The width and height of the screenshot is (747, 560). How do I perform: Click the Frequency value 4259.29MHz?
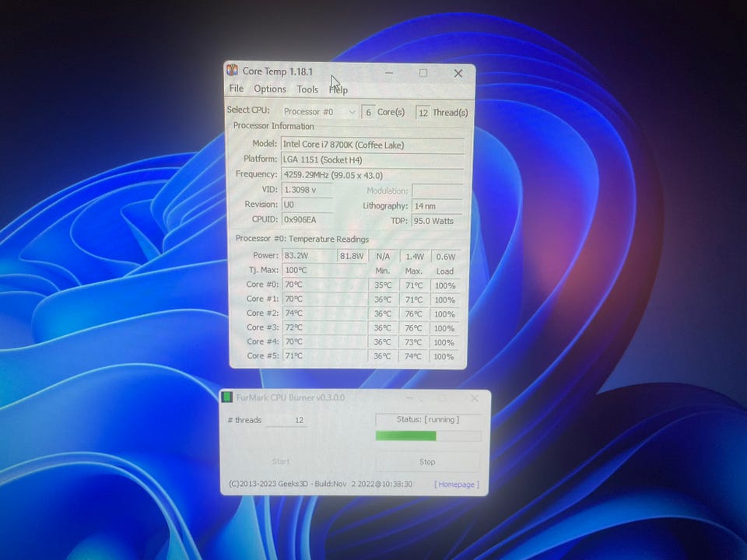point(373,175)
